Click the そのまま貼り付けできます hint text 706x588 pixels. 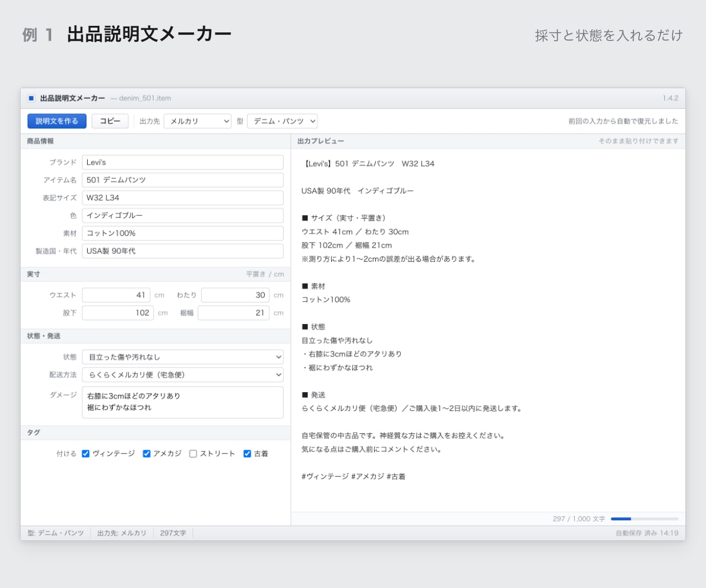[638, 141]
